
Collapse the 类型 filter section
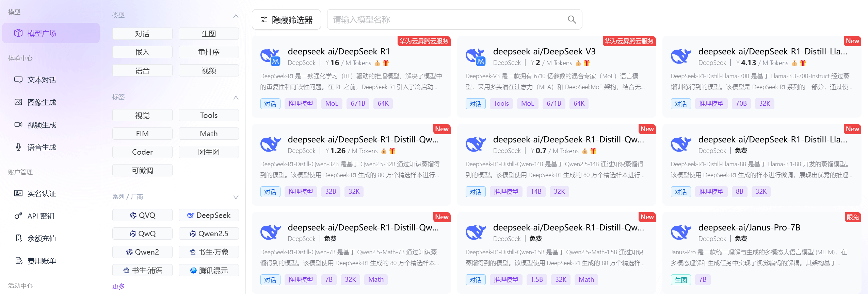(x=236, y=16)
